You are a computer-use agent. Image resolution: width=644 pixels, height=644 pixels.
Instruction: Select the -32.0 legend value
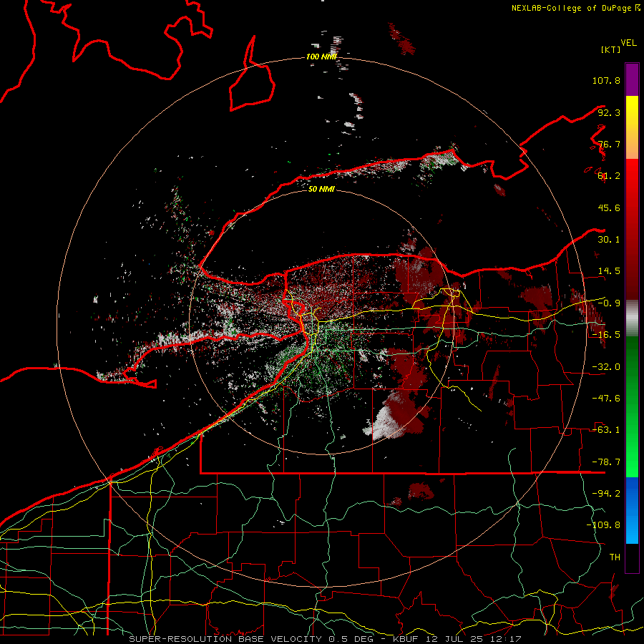coord(606,367)
